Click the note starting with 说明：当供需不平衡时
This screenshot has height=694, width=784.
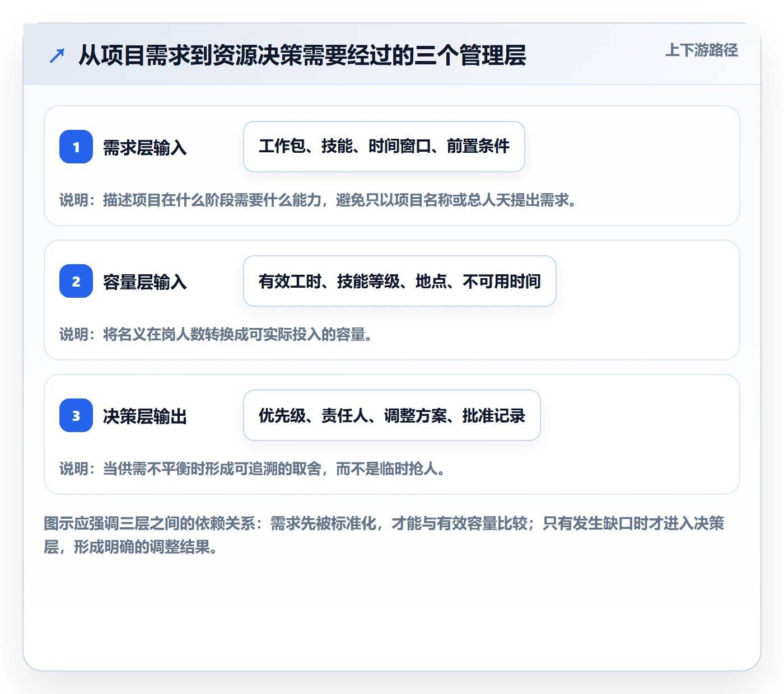point(253,468)
